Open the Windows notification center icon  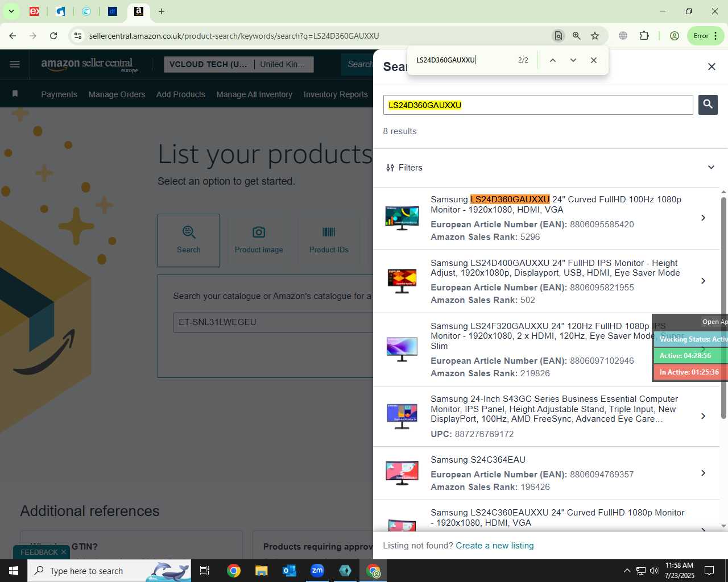(709, 571)
